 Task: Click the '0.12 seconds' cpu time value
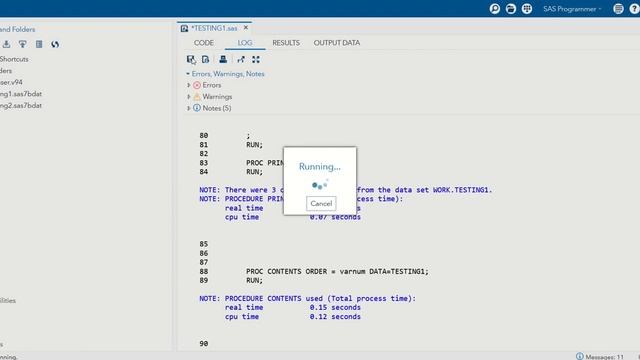pos(335,317)
